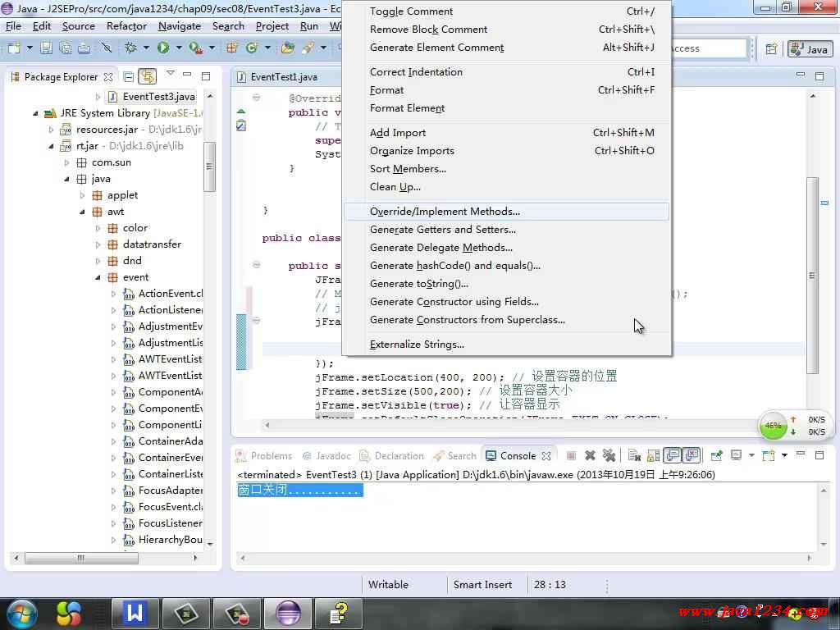Toggle Show Console on standard error change

[692, 455]
